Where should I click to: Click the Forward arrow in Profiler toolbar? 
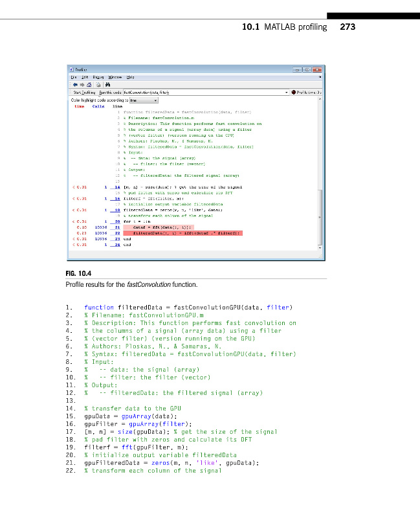[81, 84]
